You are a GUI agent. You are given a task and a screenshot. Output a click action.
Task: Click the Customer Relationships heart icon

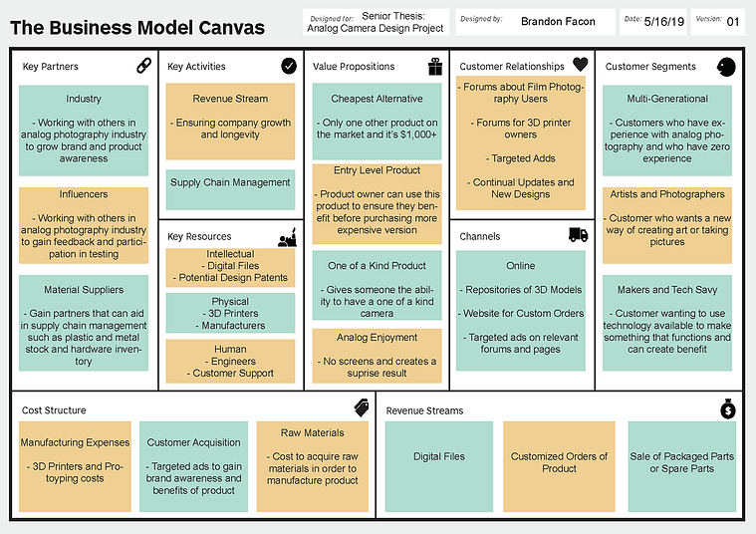[581, 64]
